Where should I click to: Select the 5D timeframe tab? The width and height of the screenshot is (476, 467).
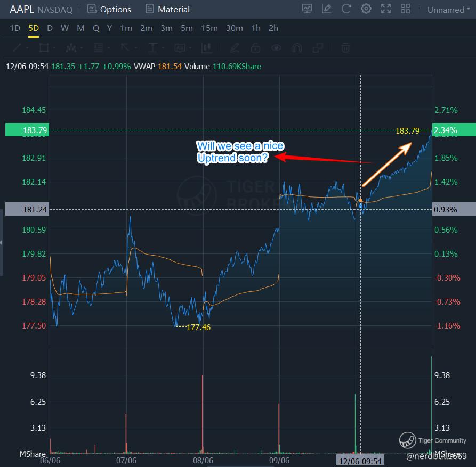pos(34,28)
